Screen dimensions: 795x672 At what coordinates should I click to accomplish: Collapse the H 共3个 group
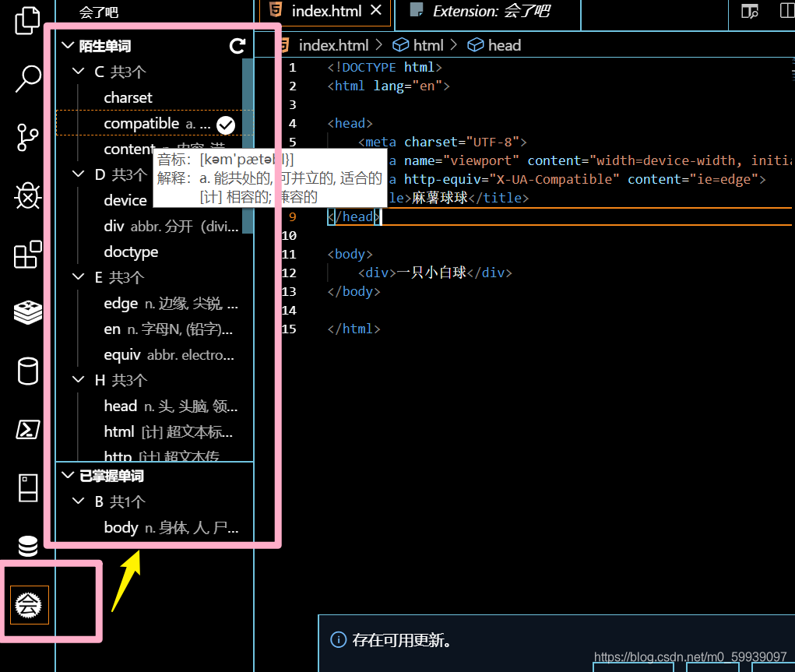(78, 380)
